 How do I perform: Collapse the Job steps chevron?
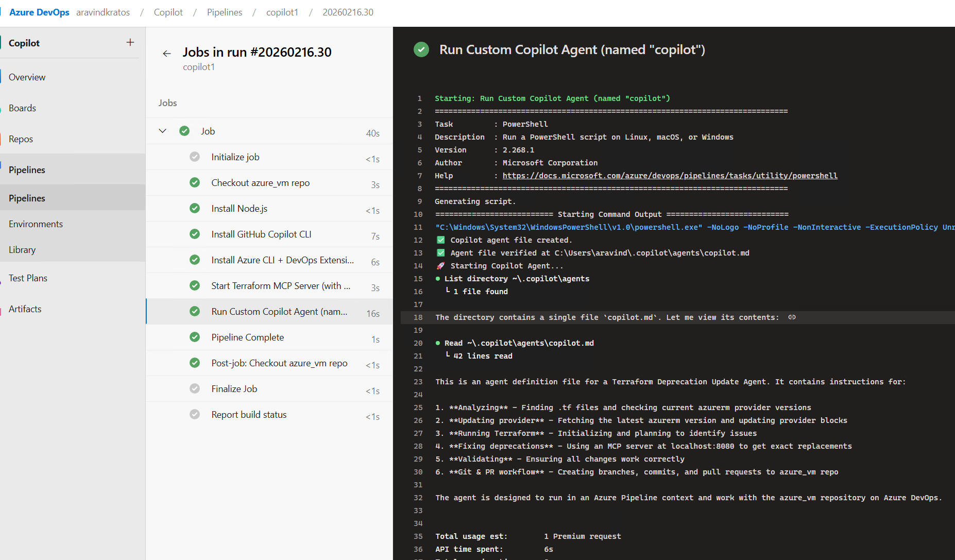pyautogui.click(x=163, y=131)
